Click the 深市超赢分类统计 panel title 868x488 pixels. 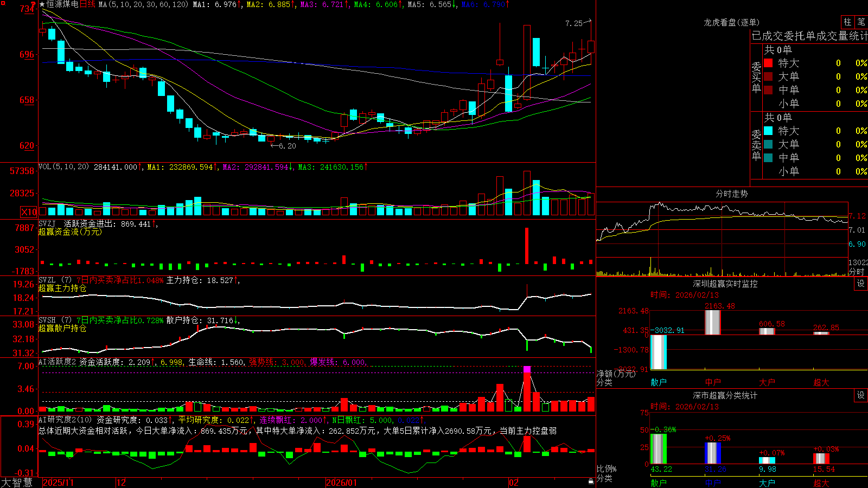coord(725,395)
